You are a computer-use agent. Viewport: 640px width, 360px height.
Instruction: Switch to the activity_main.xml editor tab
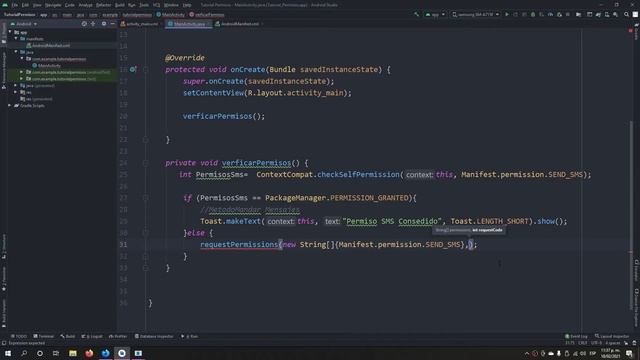pyautogui.click(x=139, y=24)
